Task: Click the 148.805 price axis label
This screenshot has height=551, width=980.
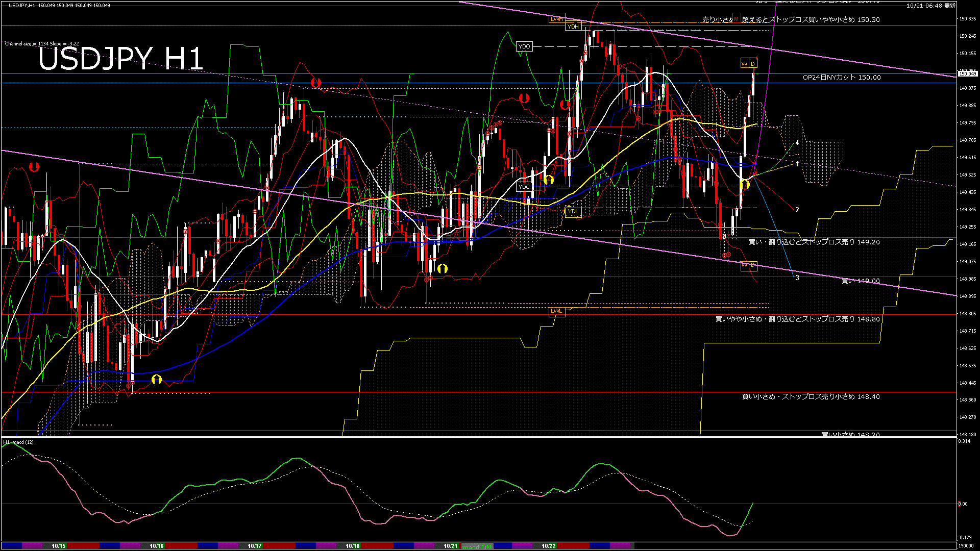Action: [x=968, y=314]
